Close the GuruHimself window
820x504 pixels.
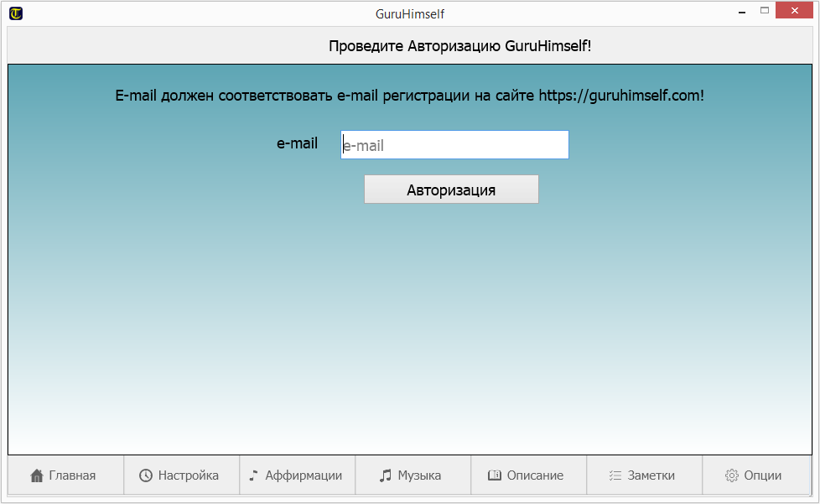pyautogui.click(x=795, y=12)
